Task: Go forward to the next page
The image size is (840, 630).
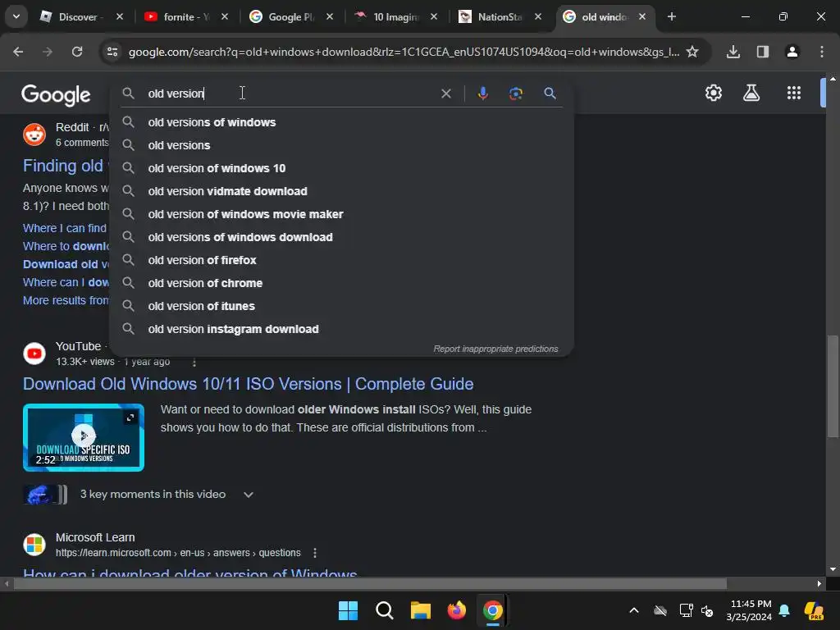Action: 48,52
